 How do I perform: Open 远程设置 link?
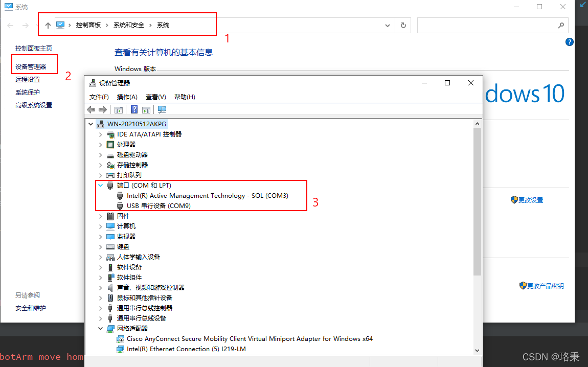[x=28, y=79]
